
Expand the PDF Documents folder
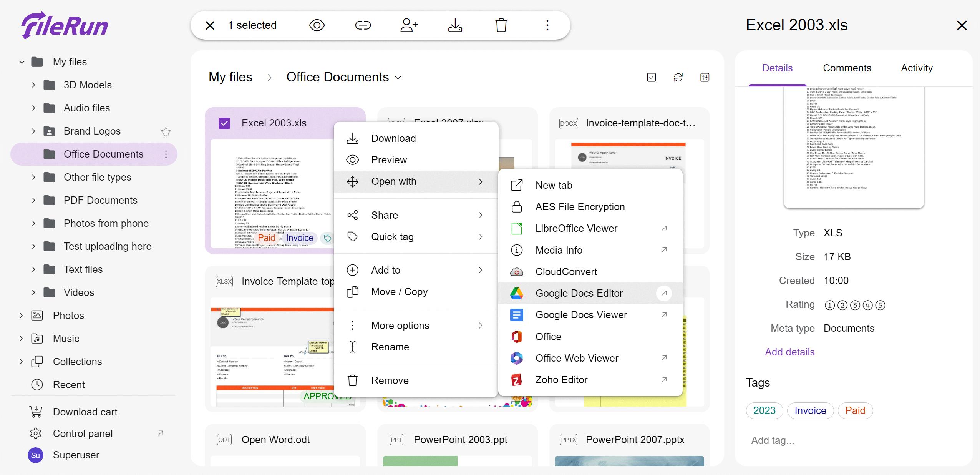click(33, 200)
